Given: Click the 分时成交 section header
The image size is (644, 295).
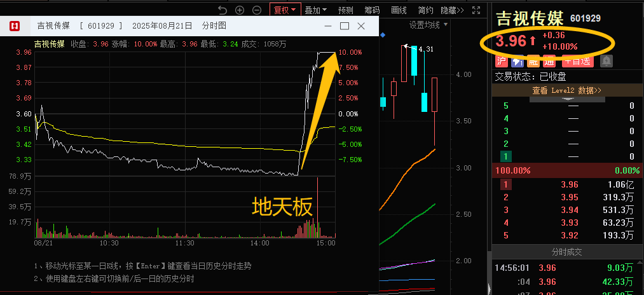Looking at the screenshot, I should pyautogui.click(x=567, y=252).
